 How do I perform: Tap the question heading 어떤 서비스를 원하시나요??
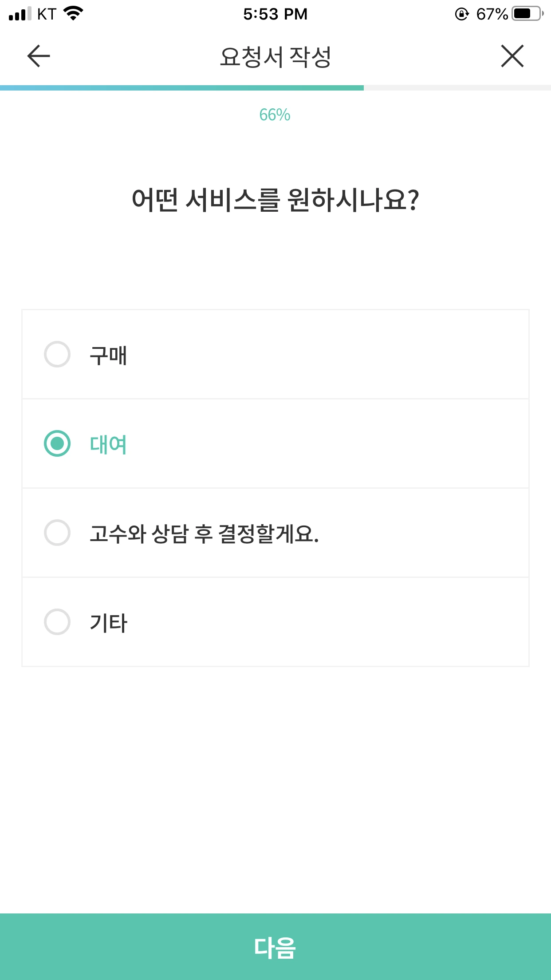coord(275,200)
